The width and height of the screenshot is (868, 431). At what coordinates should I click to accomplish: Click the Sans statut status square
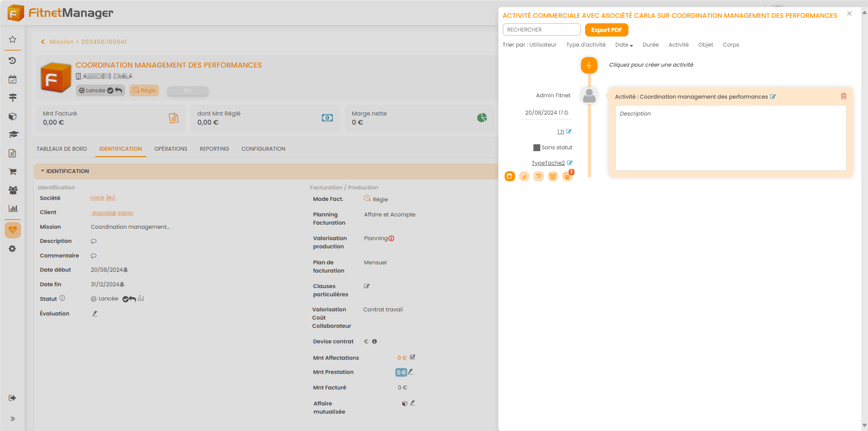coord(537,147)
